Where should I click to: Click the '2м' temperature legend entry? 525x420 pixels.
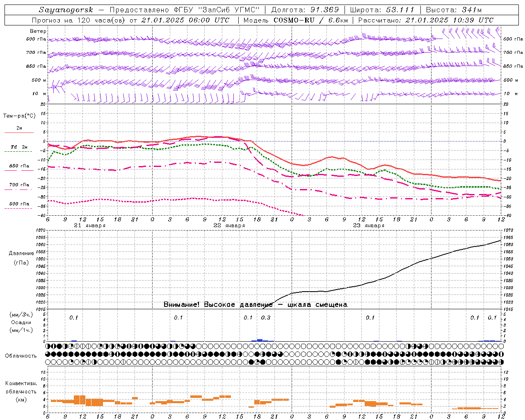pyautogui.click(x=19, y=128)
